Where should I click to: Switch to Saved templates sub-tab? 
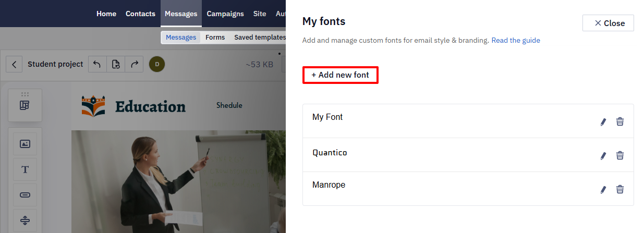[260, 38]
